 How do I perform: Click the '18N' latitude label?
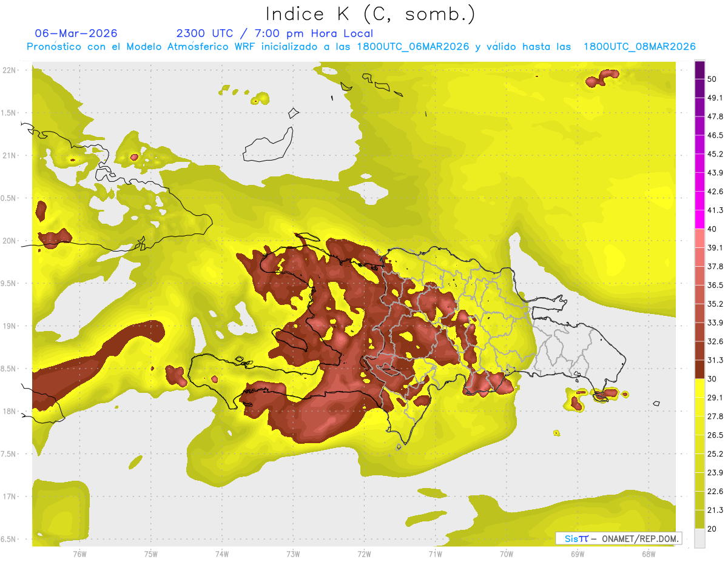(x=10, y=411)
